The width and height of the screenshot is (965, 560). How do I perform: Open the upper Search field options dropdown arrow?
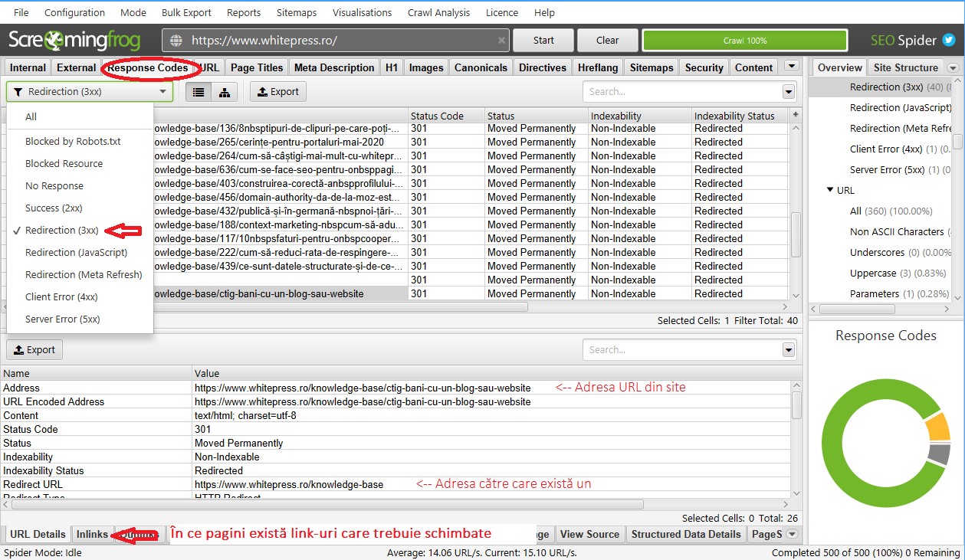789,92
